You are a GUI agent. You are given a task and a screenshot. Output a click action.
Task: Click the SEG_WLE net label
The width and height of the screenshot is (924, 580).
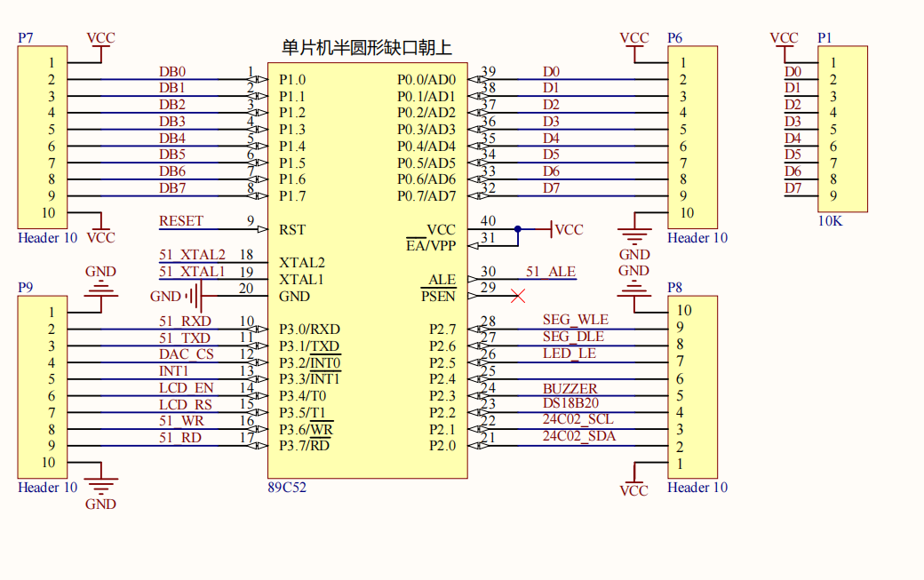click(x=576, y=319)
